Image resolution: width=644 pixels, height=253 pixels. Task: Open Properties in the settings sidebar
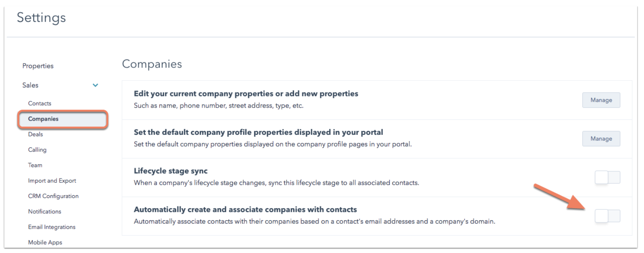point(38,66)
